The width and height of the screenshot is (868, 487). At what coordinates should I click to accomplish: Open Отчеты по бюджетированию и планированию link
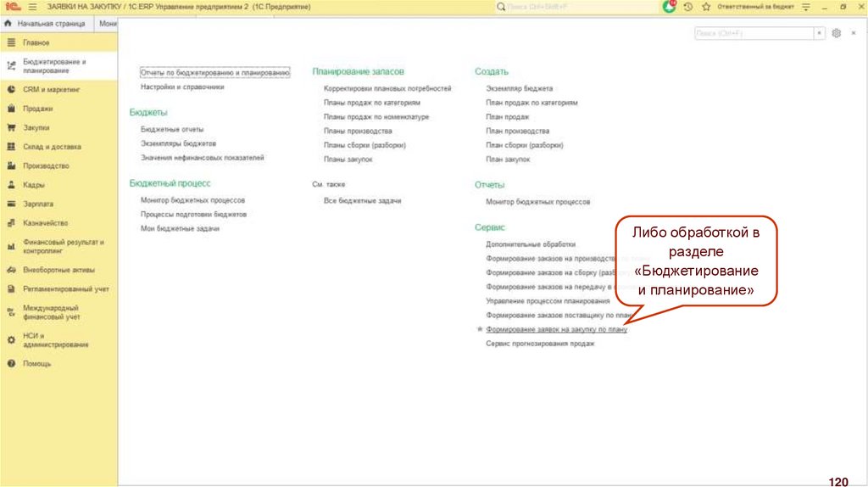[x=214, y=73]
